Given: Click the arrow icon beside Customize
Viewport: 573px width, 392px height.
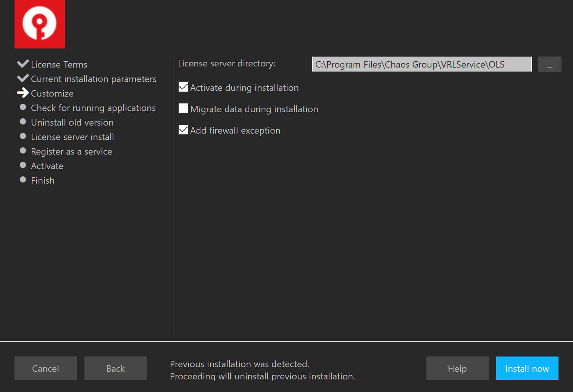Looking at the screenshot, I should pyautogui.click(x=23, y=92).
